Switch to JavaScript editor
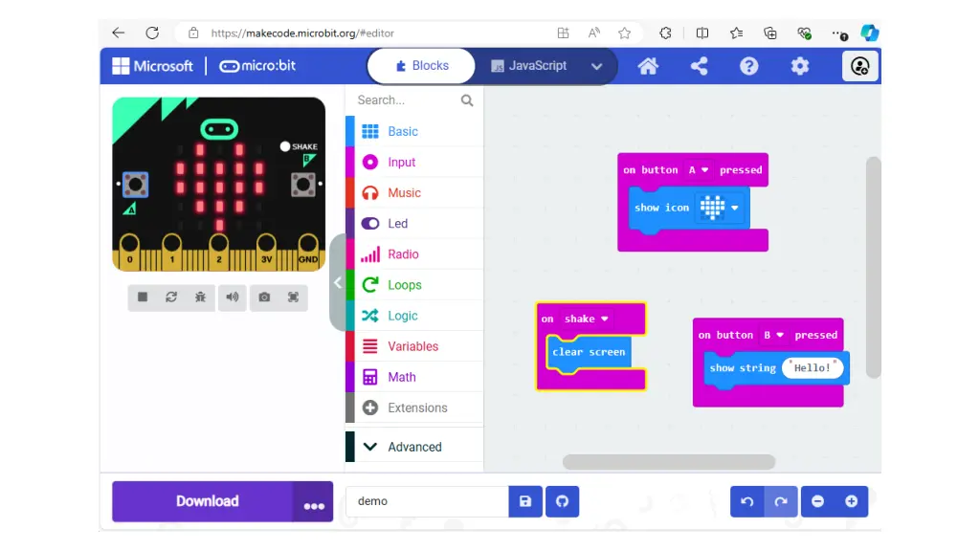Image resolution: width=980 pixels, height=551 pixels. [528, 66]
